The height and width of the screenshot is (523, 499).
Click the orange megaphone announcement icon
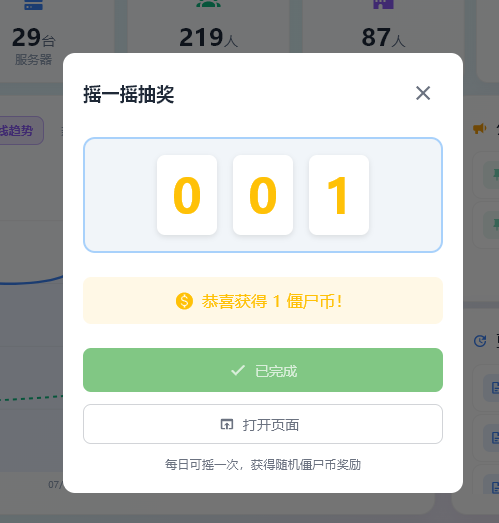480,128
